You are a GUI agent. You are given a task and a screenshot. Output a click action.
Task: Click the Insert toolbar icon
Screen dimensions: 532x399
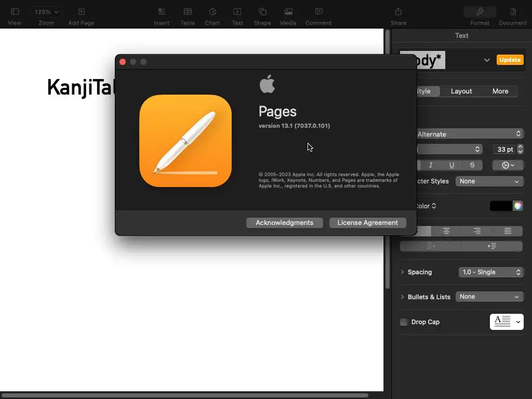[162, 12]
